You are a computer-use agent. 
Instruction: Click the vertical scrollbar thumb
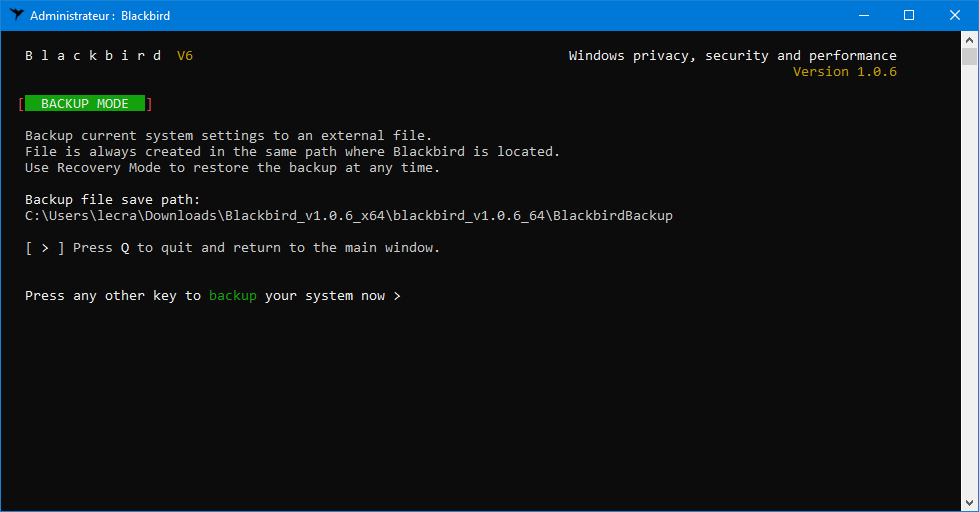(x=969, y=56)
